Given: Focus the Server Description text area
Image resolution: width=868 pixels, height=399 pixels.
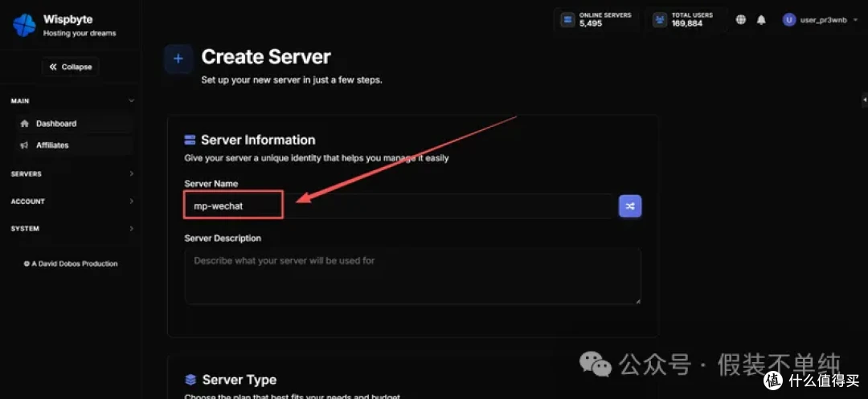Looking at the screenshot, I should pos(413,276).
